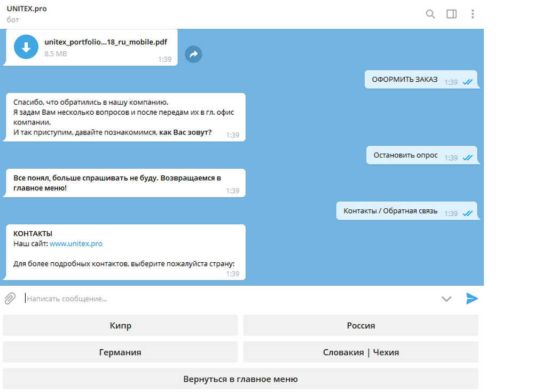The height and width of the screenshot is (392, 534).
Task: Open search in the chat header
Action: (x=430, y=14)
